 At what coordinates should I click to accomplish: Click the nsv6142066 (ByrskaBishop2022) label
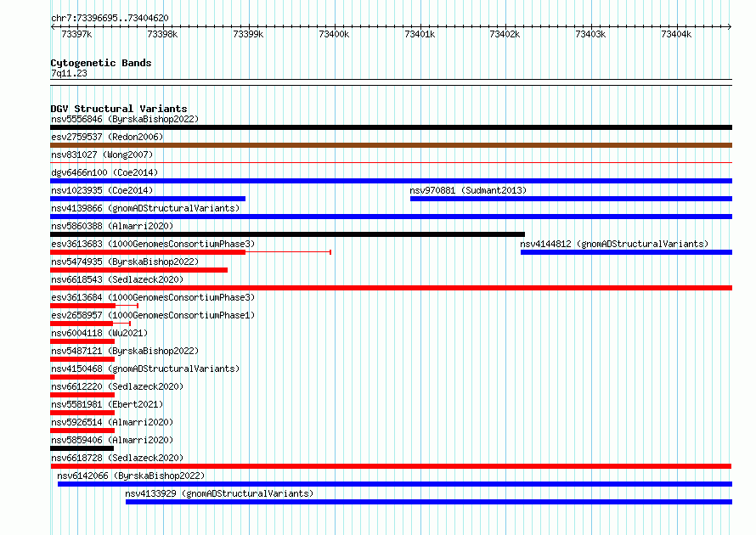pos(131,476)
